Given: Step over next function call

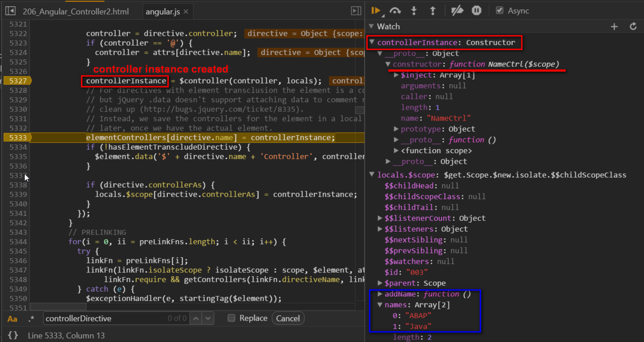Looking at the screenshot, I should point(395,10).
